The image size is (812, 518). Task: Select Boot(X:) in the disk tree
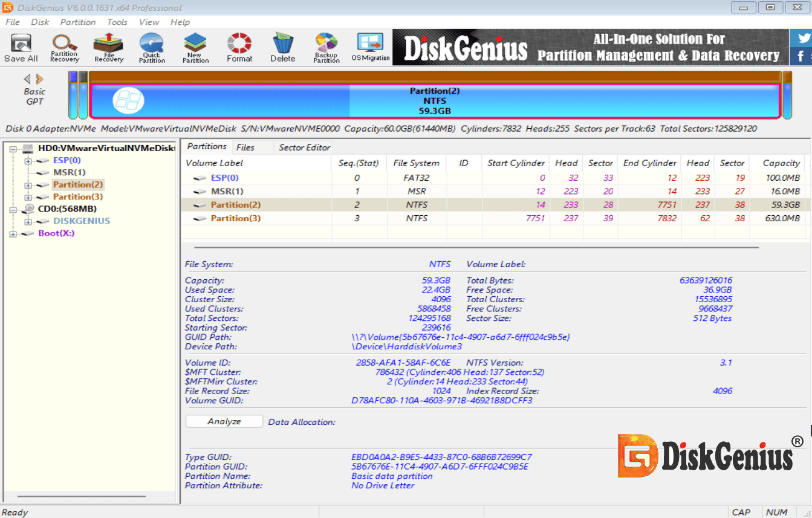[56, 233]
